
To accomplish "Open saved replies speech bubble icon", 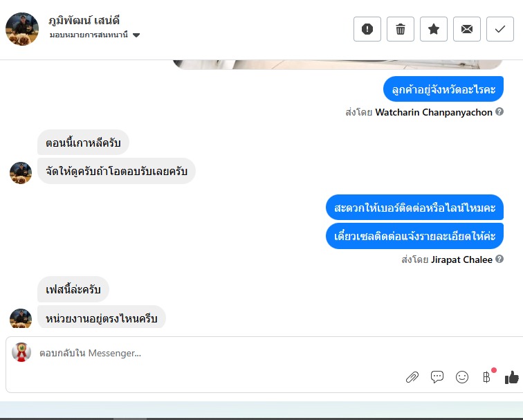I will (437, 377).
